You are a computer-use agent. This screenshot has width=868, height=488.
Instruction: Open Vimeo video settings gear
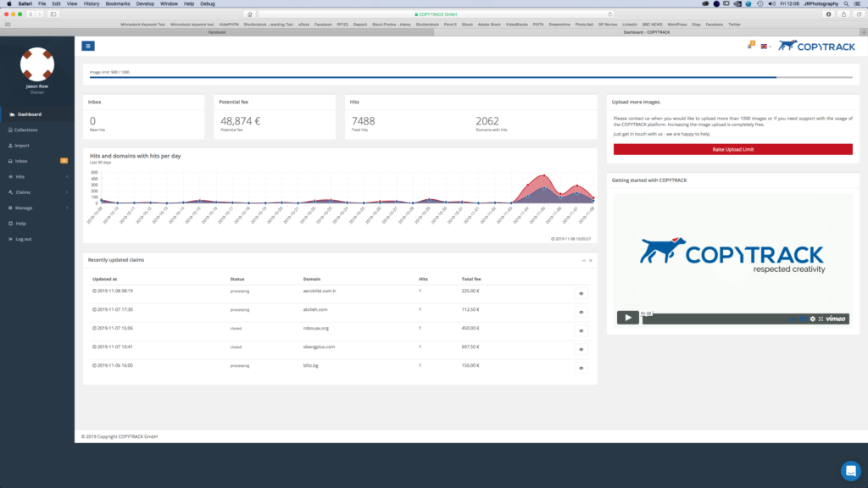point(813,319)
